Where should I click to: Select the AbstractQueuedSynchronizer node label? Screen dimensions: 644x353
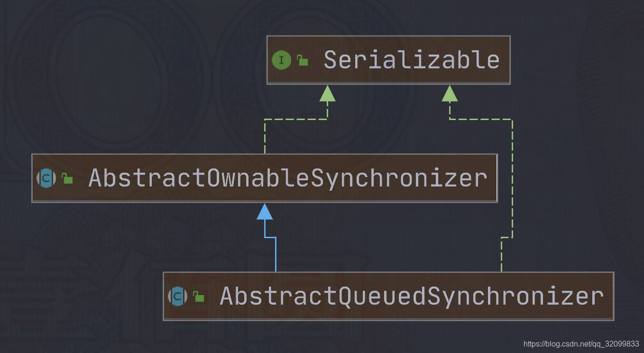412,297
